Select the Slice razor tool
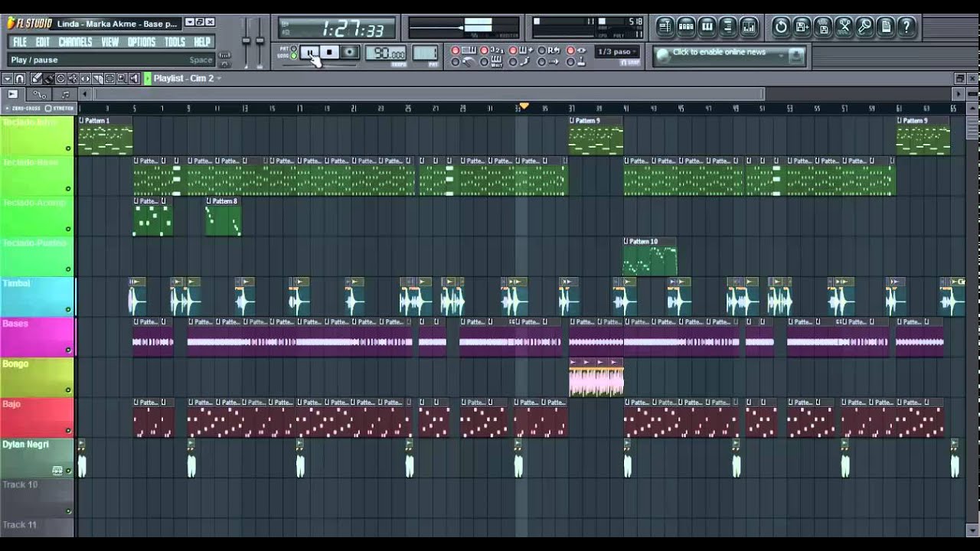 (x=97, y=78)
